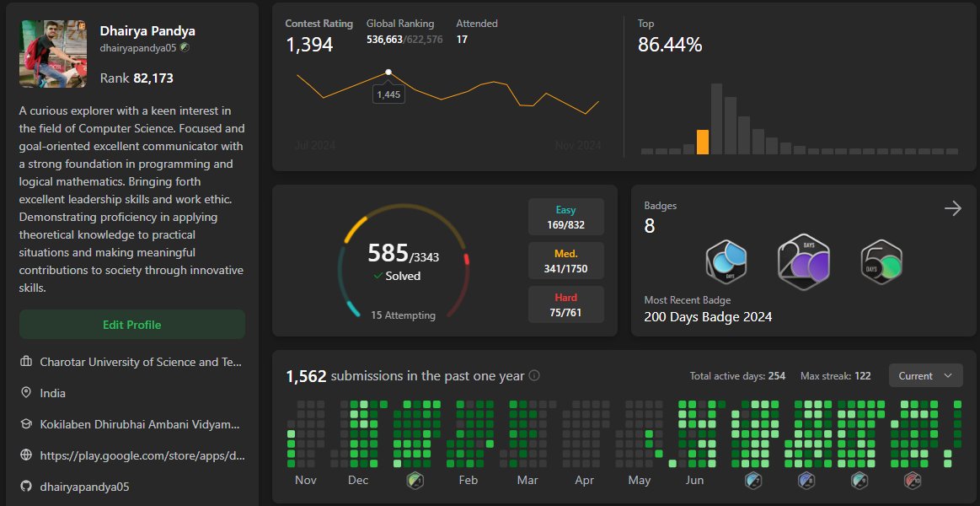Click the highlighted orange bar in the histogram
Image resolution: width=980 pixels, height=506 pixels.
click(703, 142)
